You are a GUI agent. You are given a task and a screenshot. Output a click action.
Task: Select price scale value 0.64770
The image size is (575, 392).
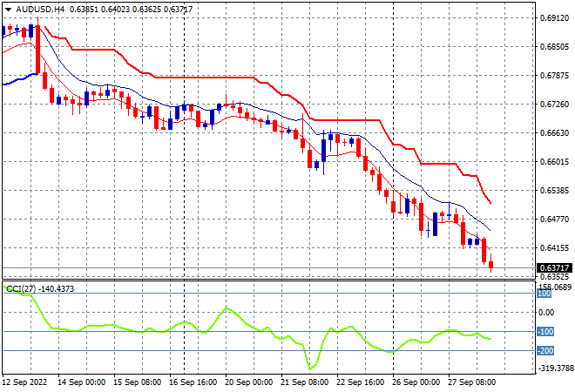pos(554,220)
